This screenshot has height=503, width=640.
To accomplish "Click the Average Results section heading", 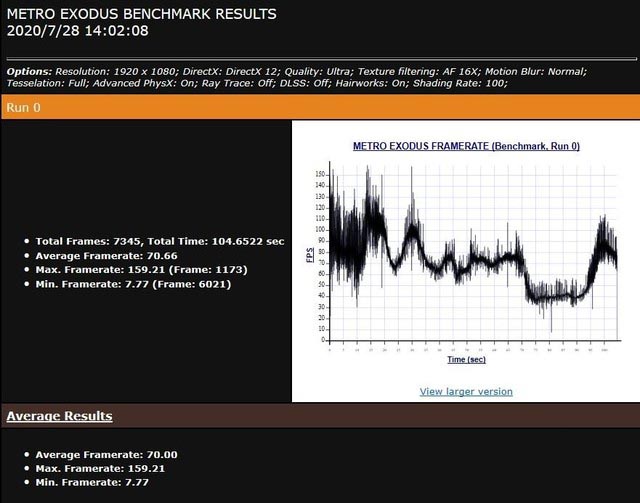I will [60, 416].
